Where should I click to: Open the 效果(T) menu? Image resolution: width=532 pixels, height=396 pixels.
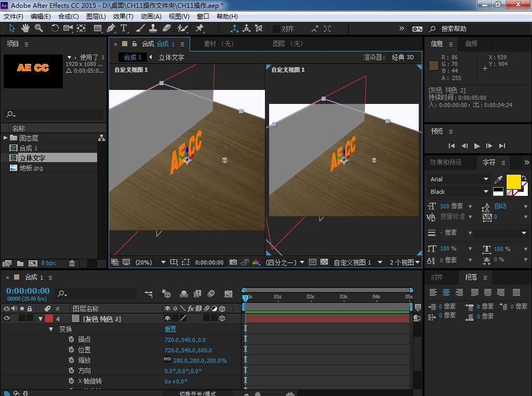pos(123,17)
